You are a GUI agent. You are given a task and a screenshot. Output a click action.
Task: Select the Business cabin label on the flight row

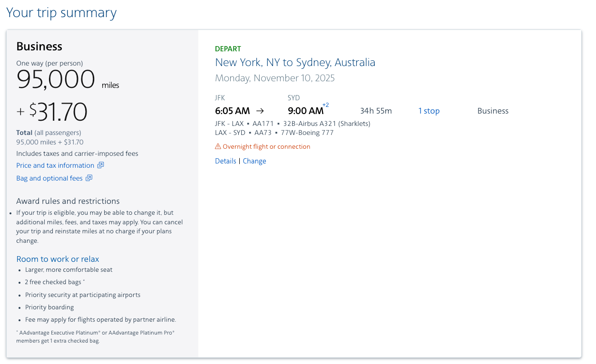point(493,110)
